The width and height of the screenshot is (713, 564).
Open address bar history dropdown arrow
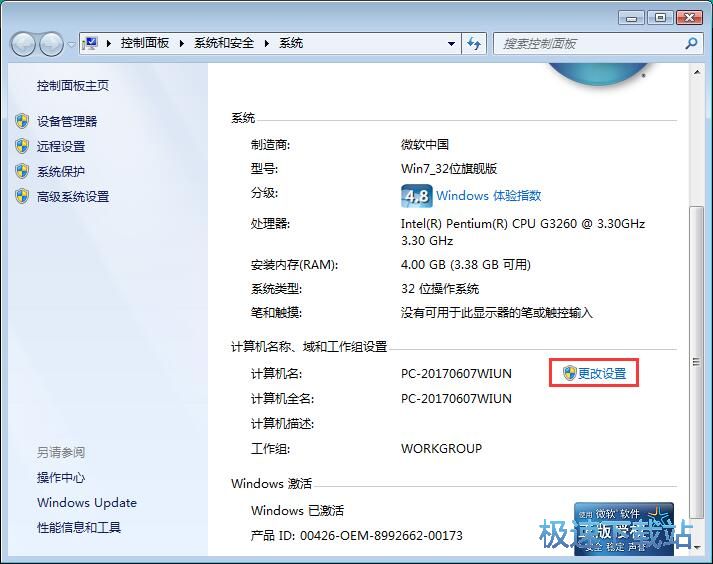[x=451, y=44]
